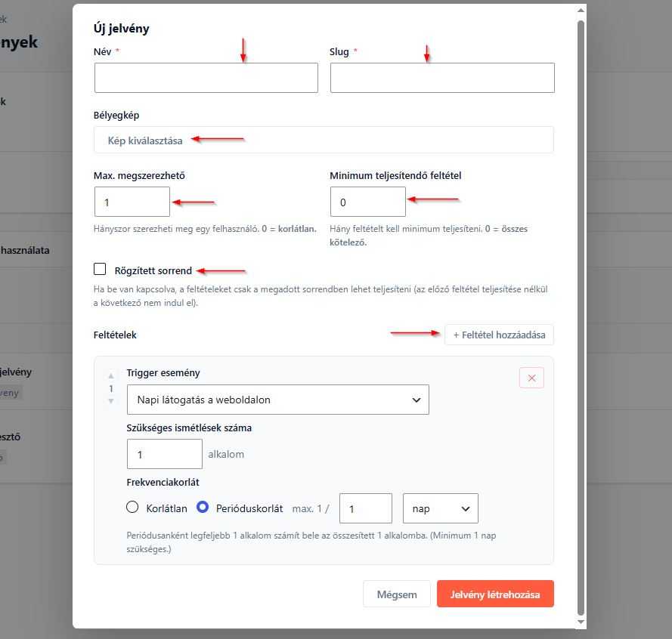Click the Minimum teljesítendő feltétel field
Screen dimensions: 672x639
[x=367, y=202]
